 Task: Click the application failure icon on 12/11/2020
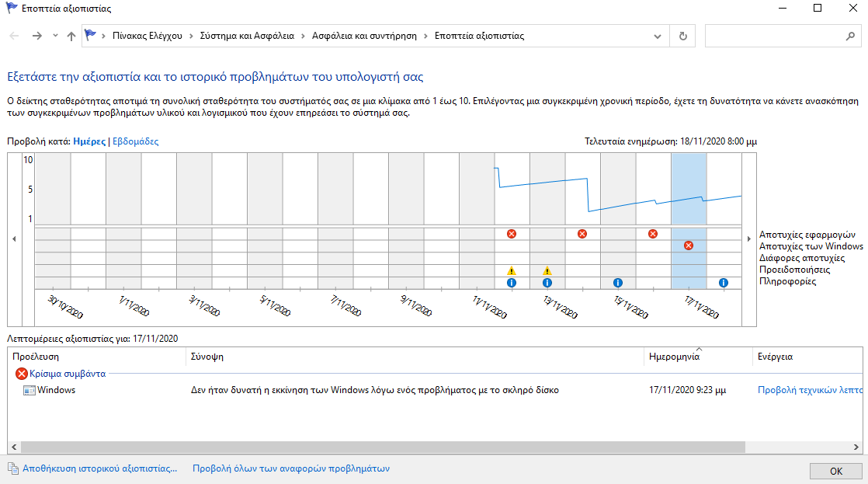[511, 234]
